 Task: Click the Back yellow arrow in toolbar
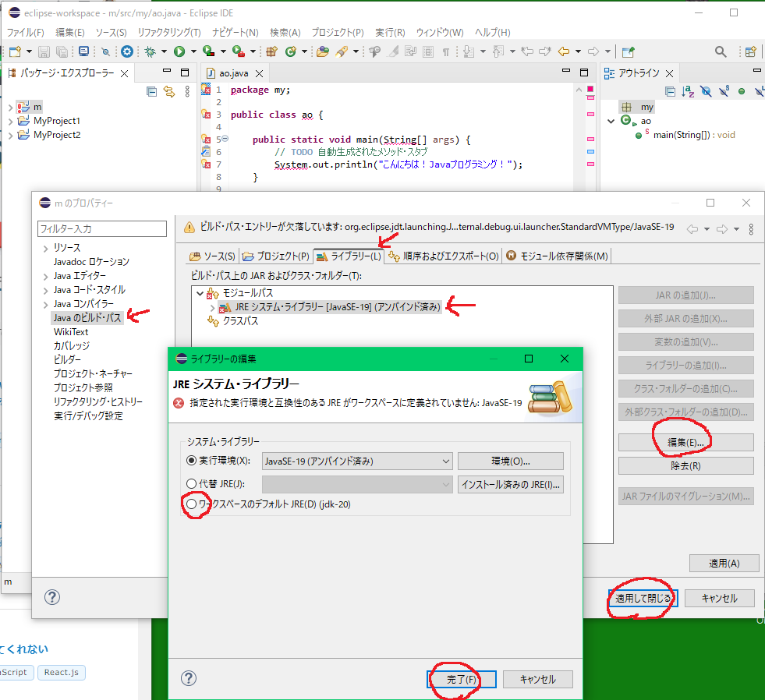[x=564, y=51]
